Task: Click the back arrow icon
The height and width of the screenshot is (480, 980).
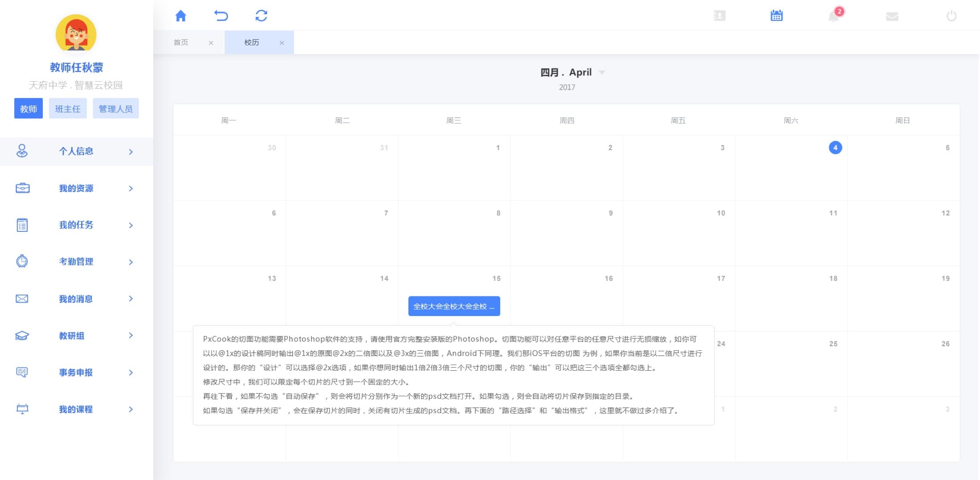Action: [221, 16]
